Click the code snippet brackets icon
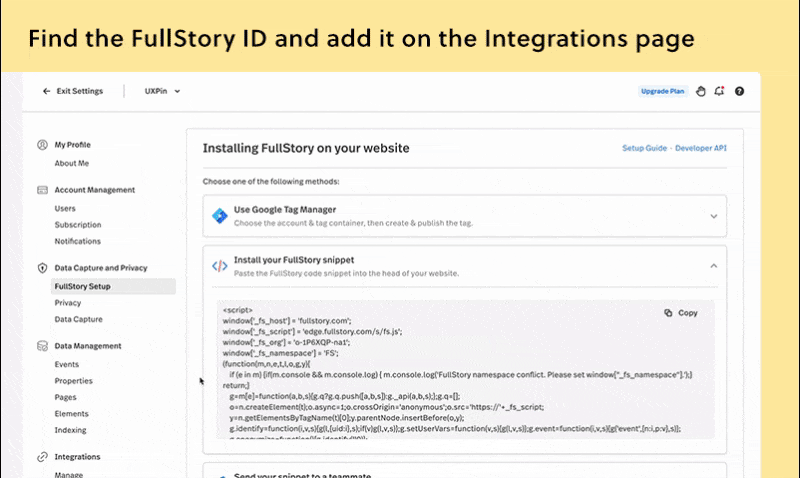Viewport: 800px width, 478px height. click(220, 266)
